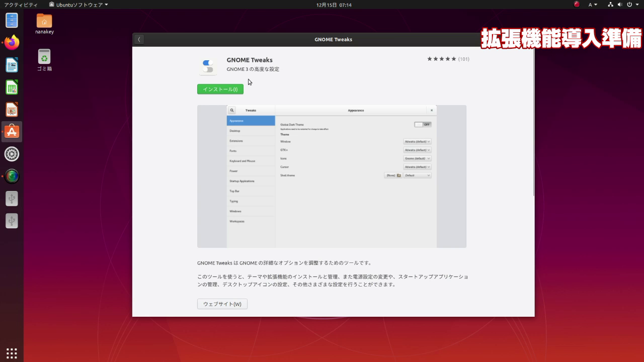Launch Files from the dock

click(x=12, y=20)
